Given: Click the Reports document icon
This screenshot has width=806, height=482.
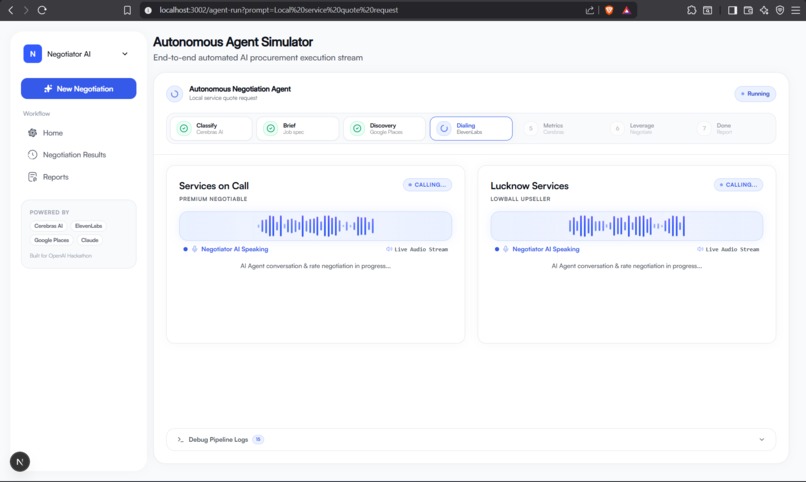Looking at the screenshot, I should 32,177.
